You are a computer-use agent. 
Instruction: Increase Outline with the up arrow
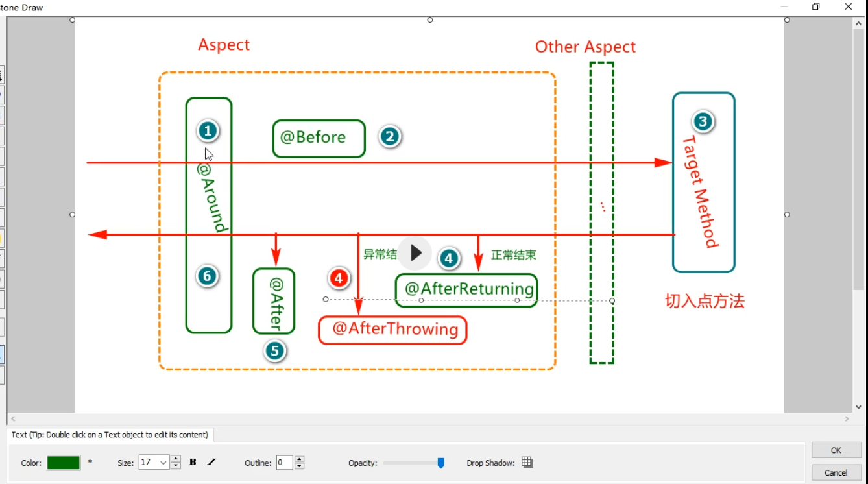[x=299, y=459]
